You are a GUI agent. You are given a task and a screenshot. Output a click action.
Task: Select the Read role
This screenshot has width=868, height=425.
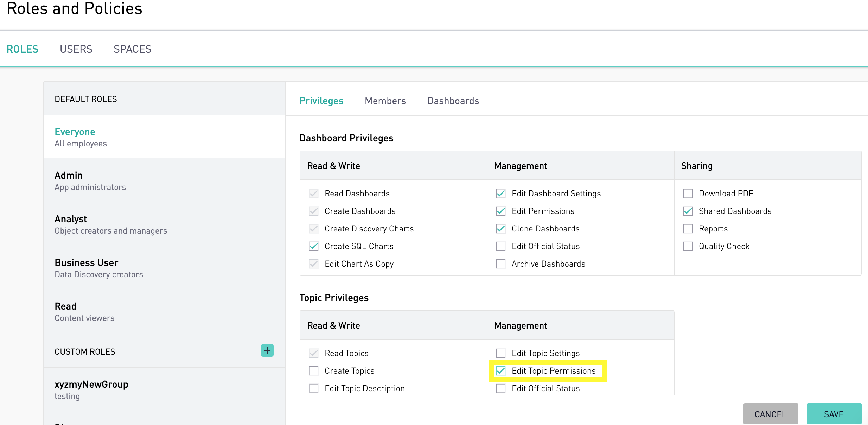click(x=164, y=311)
